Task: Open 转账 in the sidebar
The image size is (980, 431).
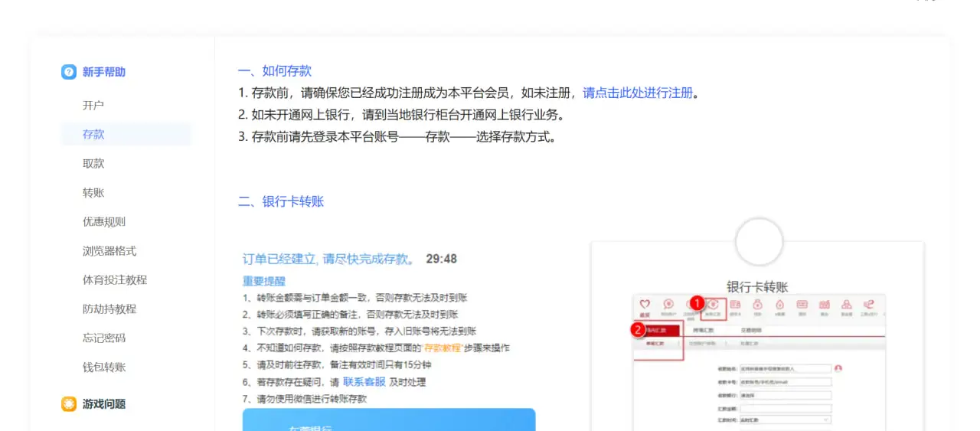Action: point(93,192)
